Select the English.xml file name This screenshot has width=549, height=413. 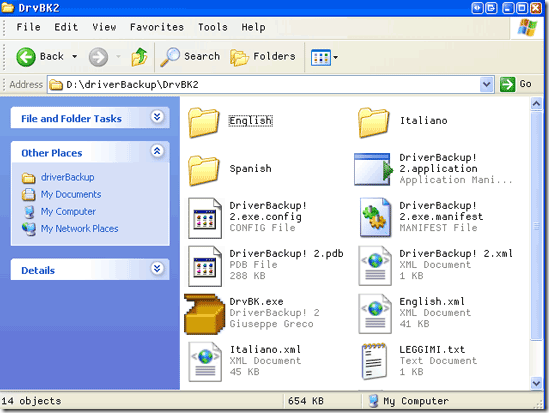pos(432,301)
